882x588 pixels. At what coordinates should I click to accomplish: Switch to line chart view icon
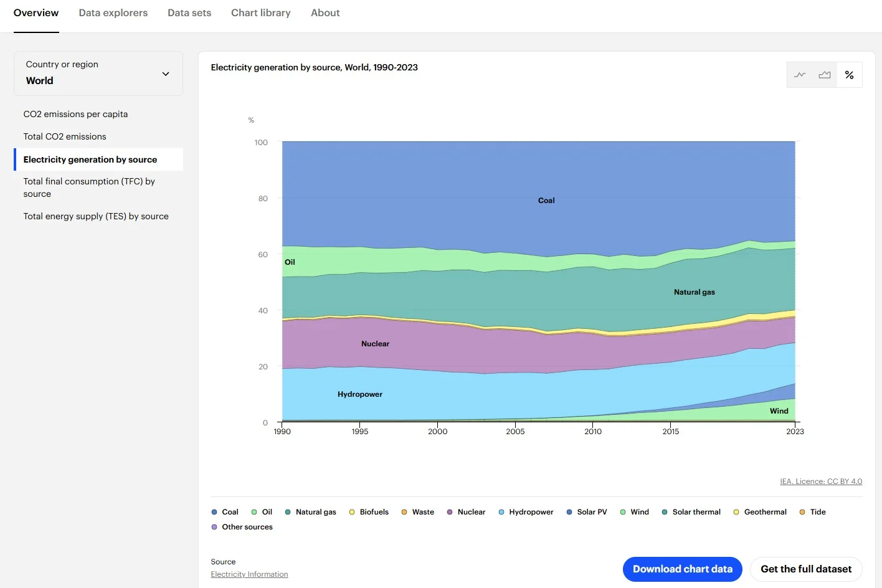(x=800, y=75)
